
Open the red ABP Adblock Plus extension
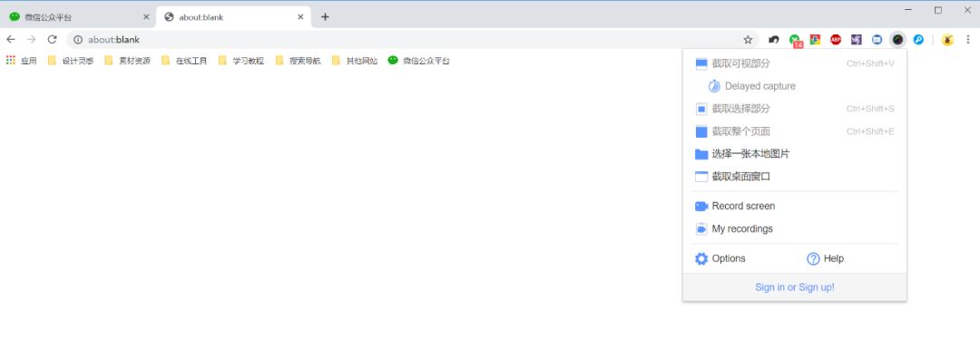pos(836,40)
